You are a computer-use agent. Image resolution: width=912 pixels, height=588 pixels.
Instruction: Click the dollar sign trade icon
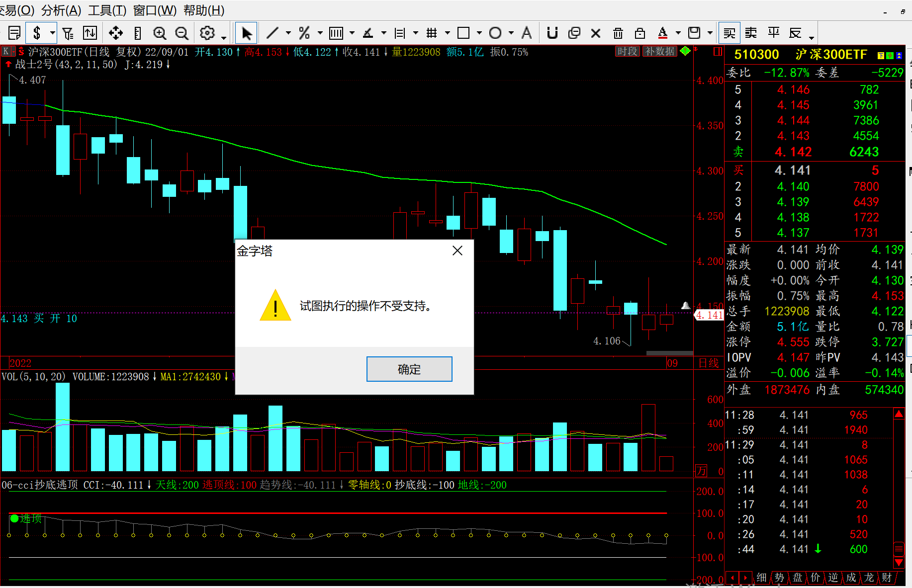(x=37, y=33)
